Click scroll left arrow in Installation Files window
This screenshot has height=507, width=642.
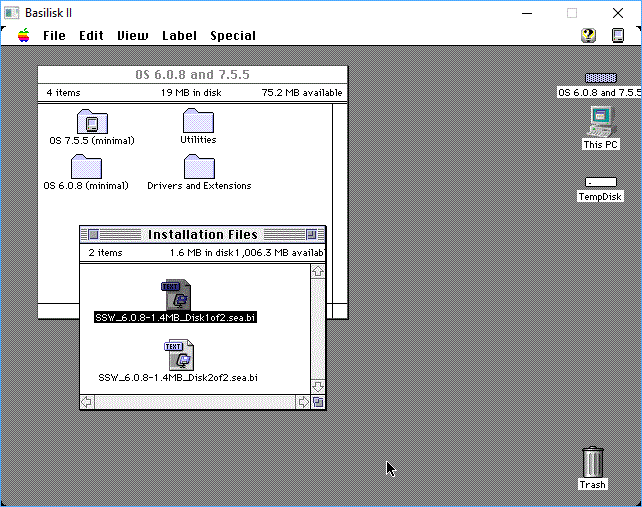87,402
